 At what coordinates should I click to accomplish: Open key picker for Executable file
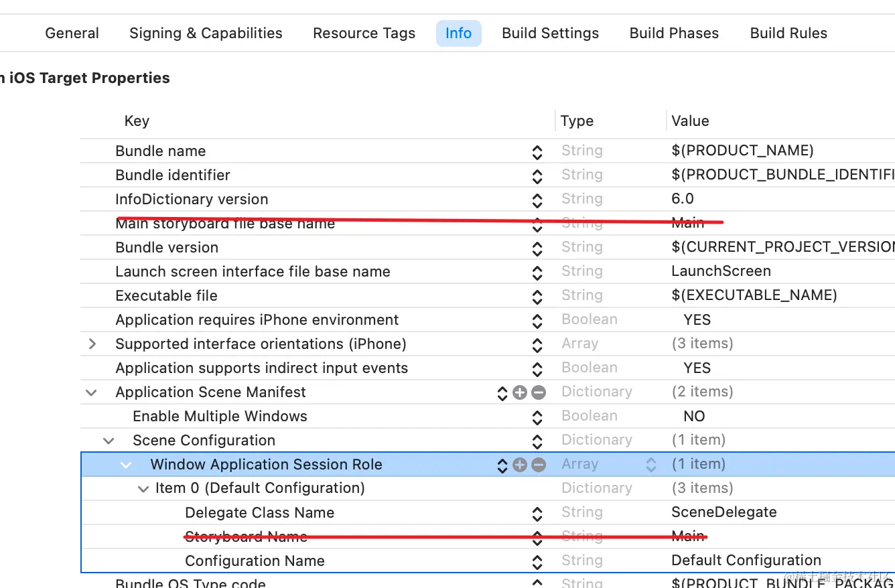[537, 297]
